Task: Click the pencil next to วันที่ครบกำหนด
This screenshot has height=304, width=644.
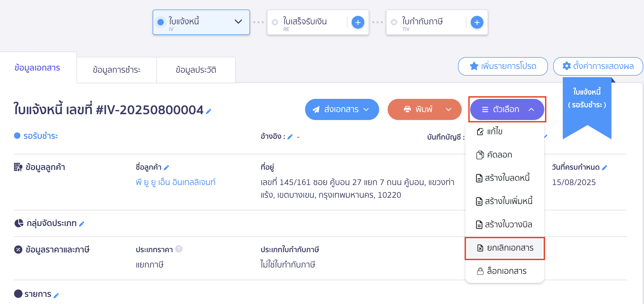Action: tap(605, 168)
